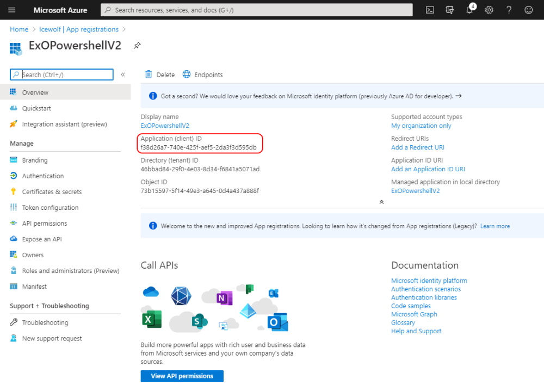The width and height of the screenshot is (544, 392).
Task: Click the Token configuration icon
Action: click(13, 207)
